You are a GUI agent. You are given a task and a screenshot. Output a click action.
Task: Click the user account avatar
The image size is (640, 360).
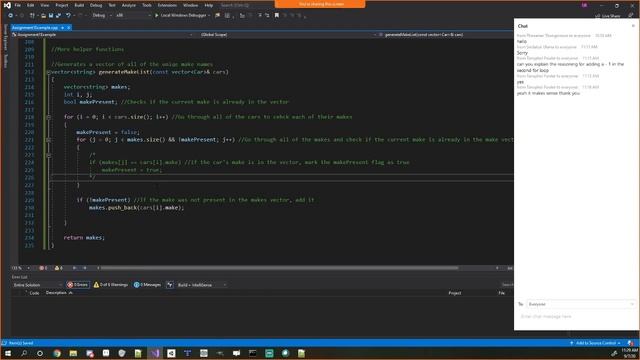coord(584,5)
